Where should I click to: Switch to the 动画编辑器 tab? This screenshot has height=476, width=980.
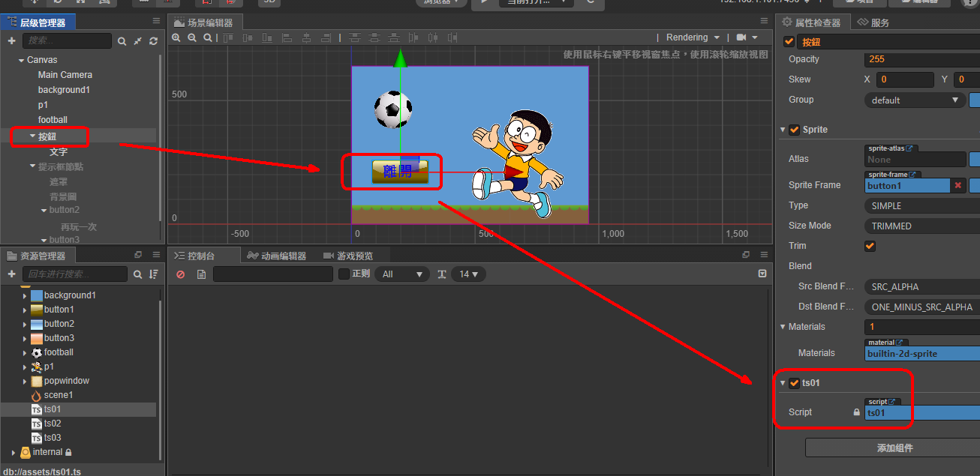(x=277, y=256)
